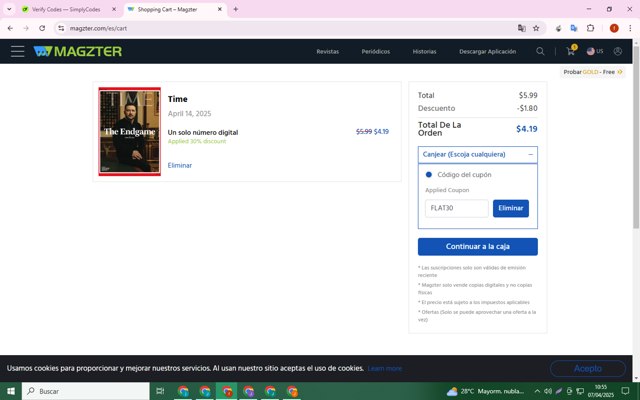Collapse the Canjear (Escoja cualquiera) section
This screenshot has width=640, height=400.
tap(478, 154)
